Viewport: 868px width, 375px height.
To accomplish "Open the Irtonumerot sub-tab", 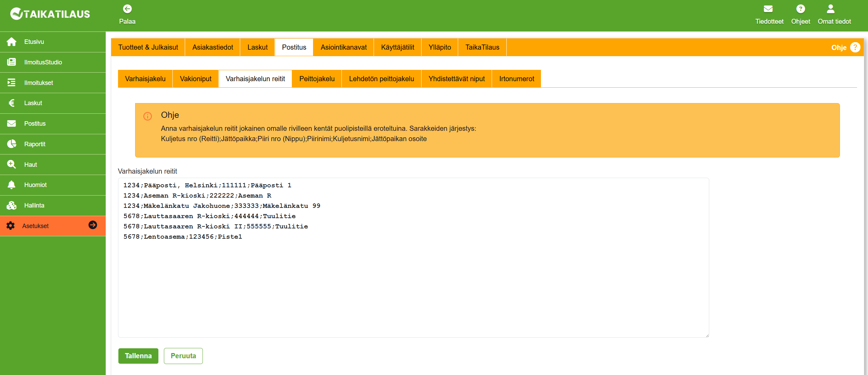I will pos(516,79).
